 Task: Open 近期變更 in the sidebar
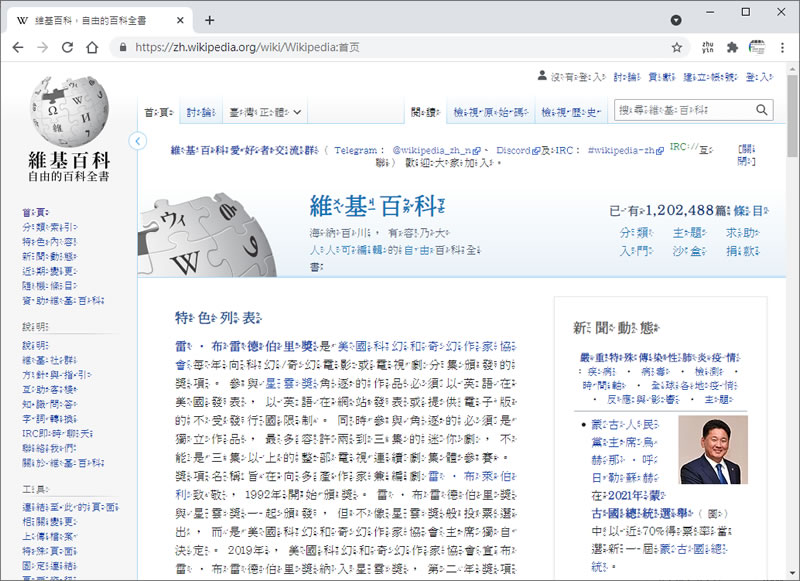point(49,271)
